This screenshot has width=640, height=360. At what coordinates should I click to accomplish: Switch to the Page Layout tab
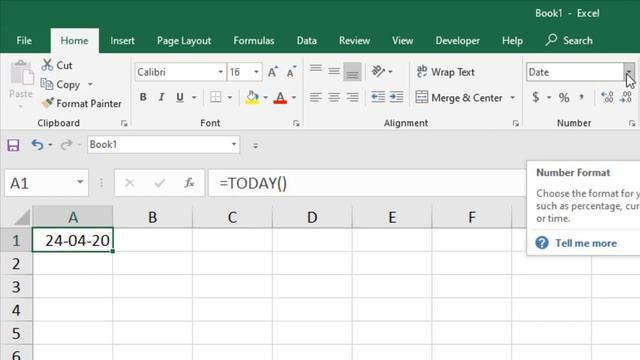[184, 41]
